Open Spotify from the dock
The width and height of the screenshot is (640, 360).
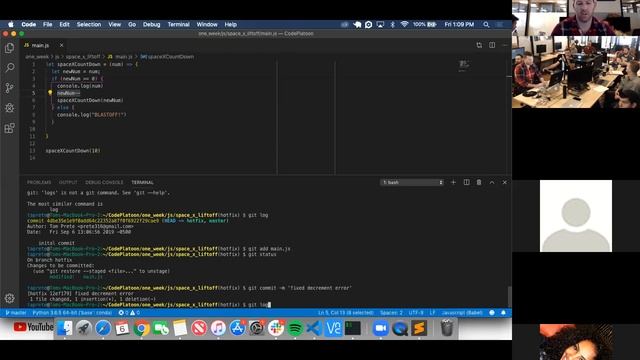click(295, 328)
